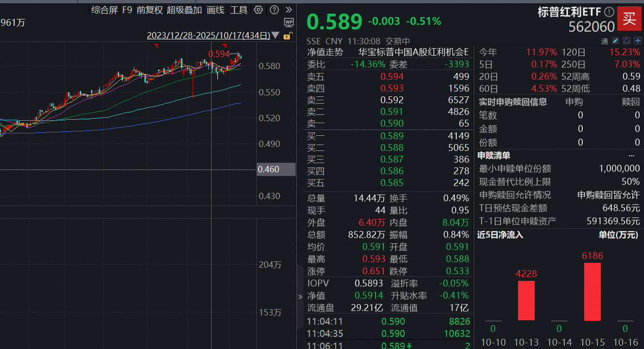Set a price alert with bell icon

(627, 40)
